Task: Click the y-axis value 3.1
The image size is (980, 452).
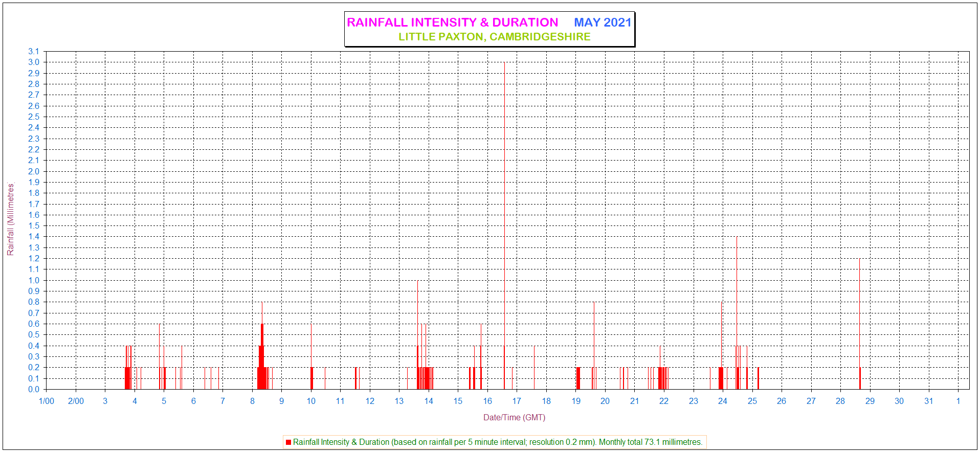Action: point(34,52)
